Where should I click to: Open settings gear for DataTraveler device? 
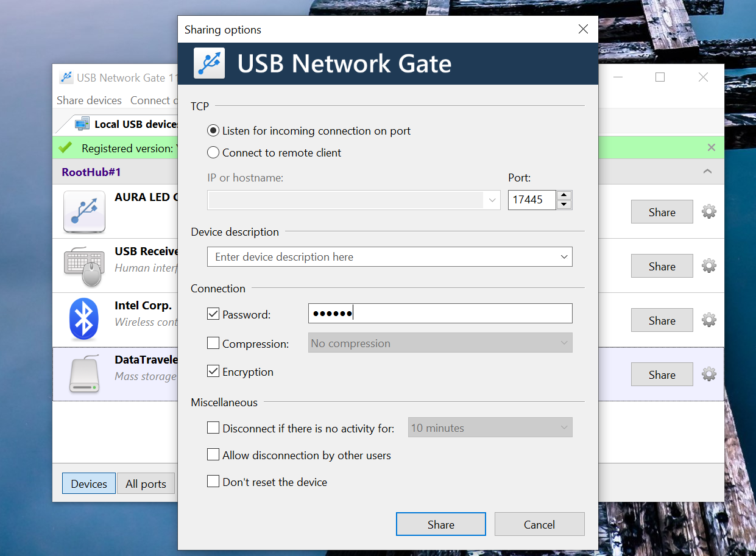point(709,374)
